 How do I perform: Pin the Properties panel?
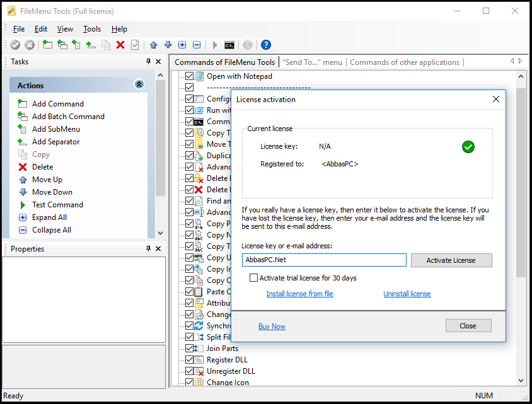point(148,249)
